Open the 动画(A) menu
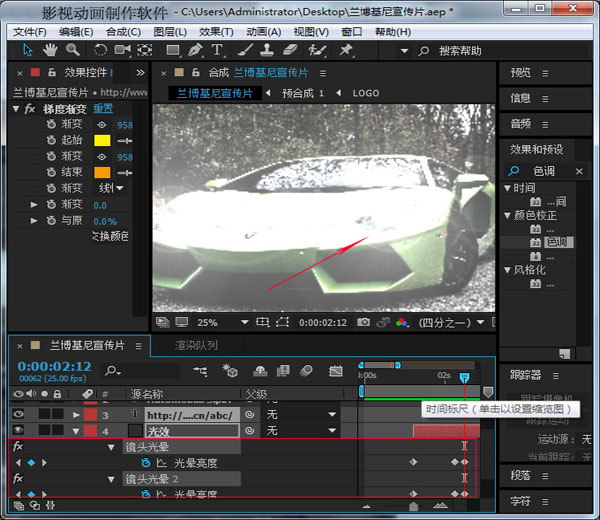 (264, 32)
